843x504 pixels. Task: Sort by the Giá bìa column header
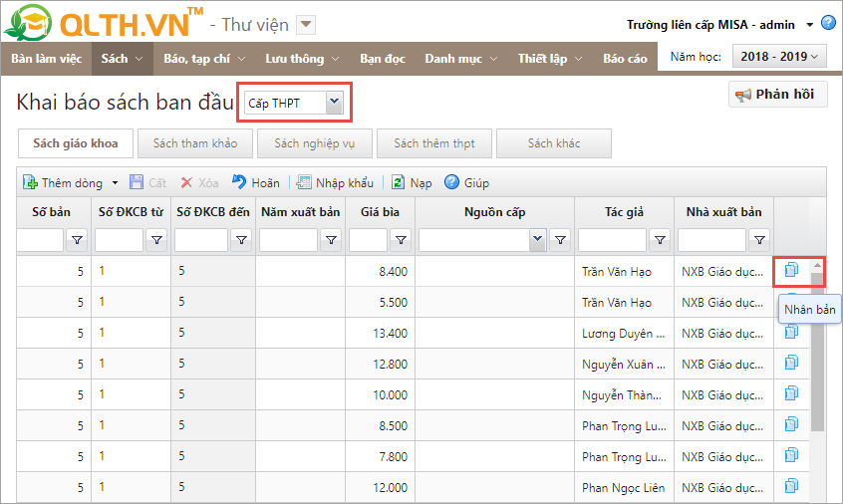click(380, 212)
